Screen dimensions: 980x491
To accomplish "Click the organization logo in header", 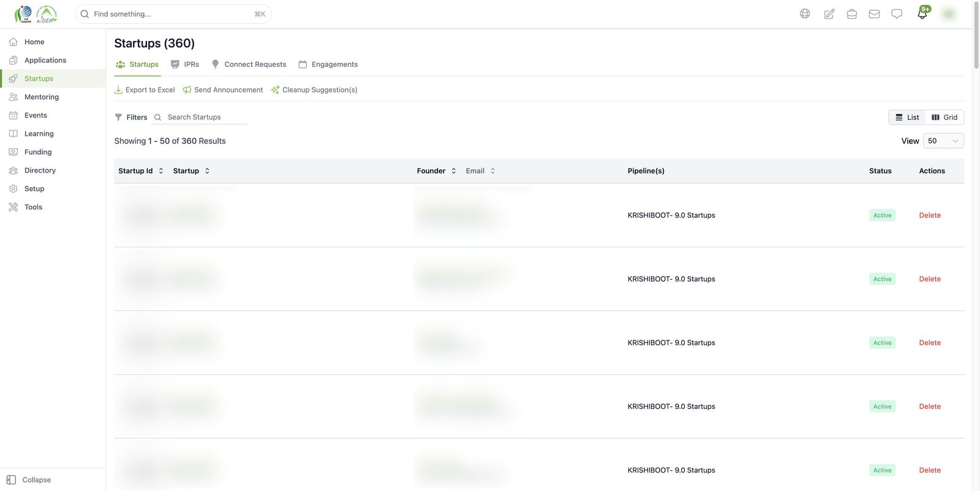I will (x=36, y=13).
